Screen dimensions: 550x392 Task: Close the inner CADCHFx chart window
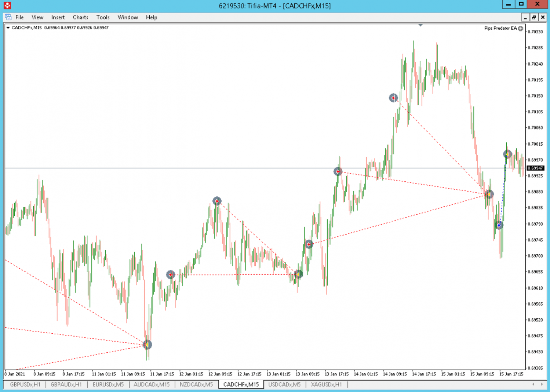pos(542,17)
